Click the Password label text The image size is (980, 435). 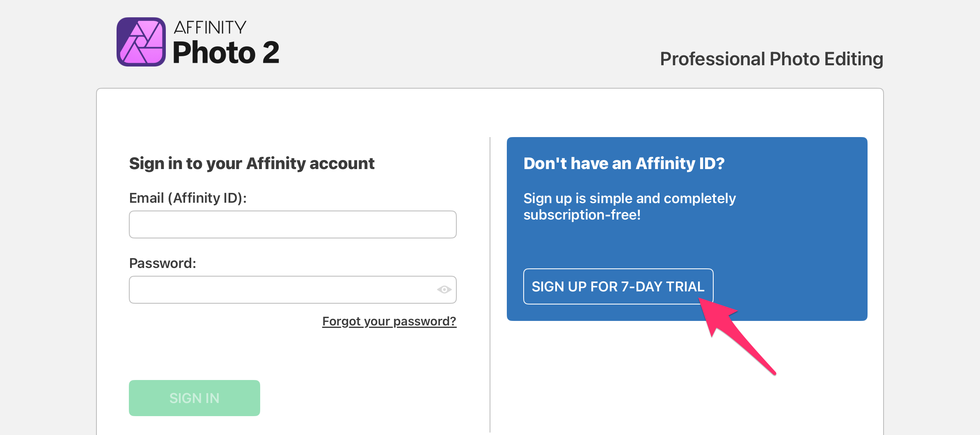pyautogui.click(x=163, y=263)
